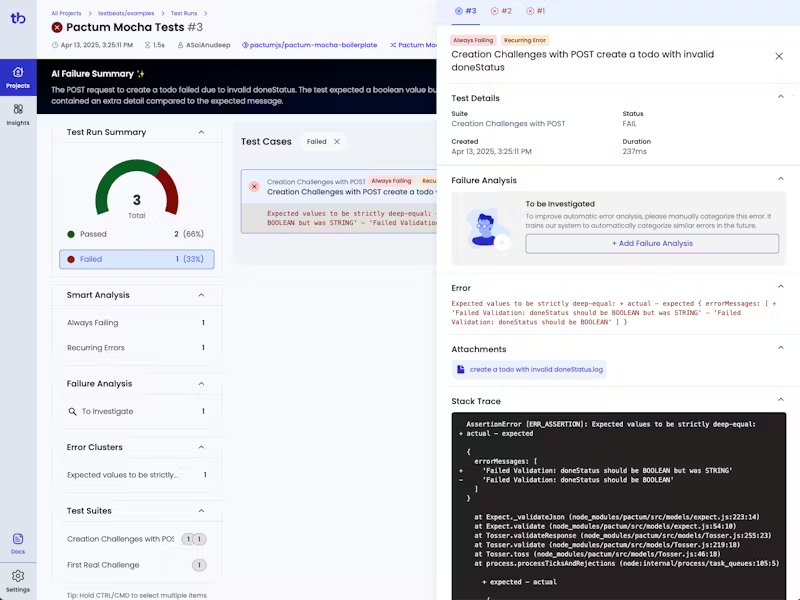This screenshot has height=600, width=800.
Task: Click the green Passed legend dot
Action: [x=71, y=234]
